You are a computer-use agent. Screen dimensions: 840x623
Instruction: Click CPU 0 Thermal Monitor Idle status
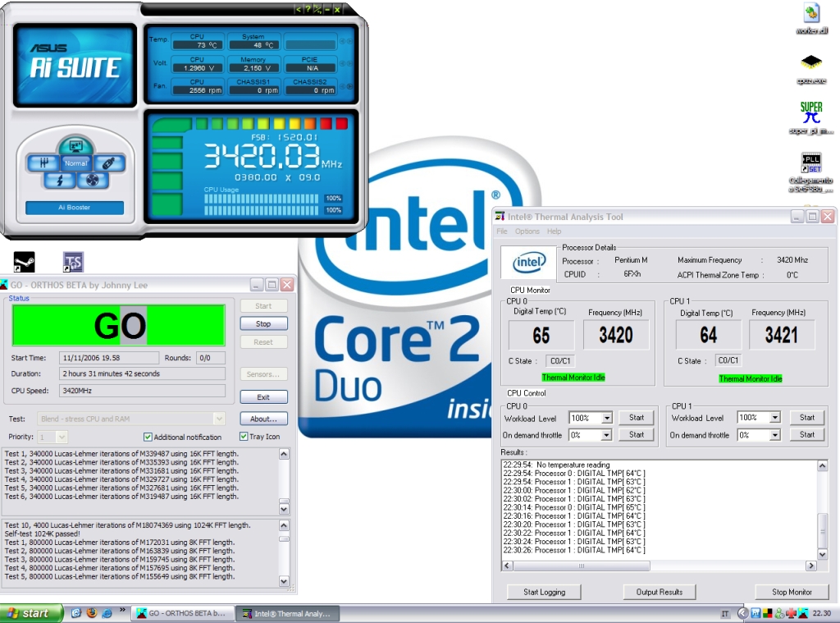[573, 378]
